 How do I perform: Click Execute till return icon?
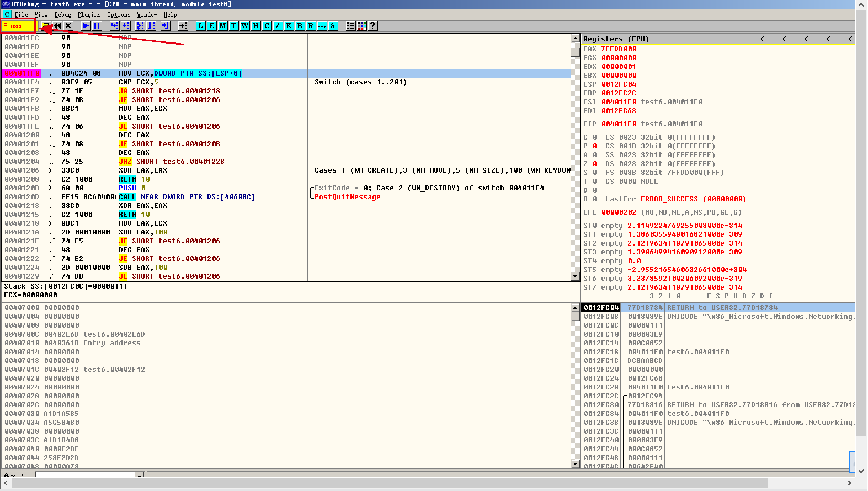click(x=166, y=26)
